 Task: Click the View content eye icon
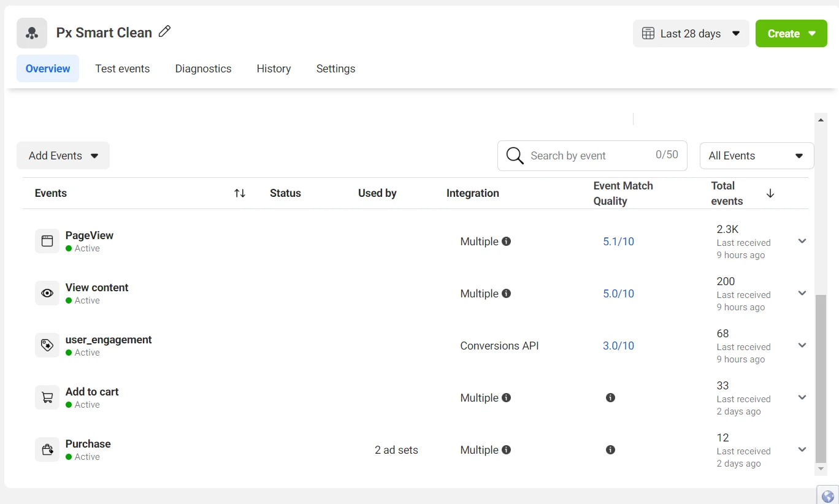pos(47,293)
